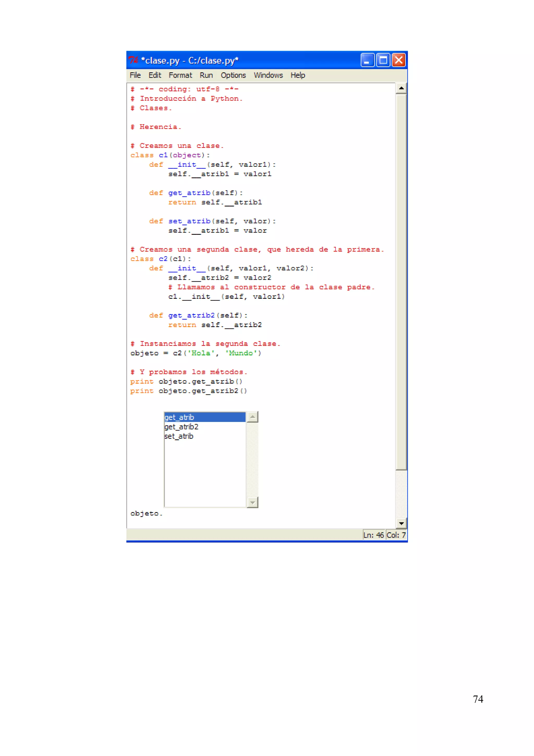
Task: Maximize the clase.py editor window
Action: pos(383,60)
